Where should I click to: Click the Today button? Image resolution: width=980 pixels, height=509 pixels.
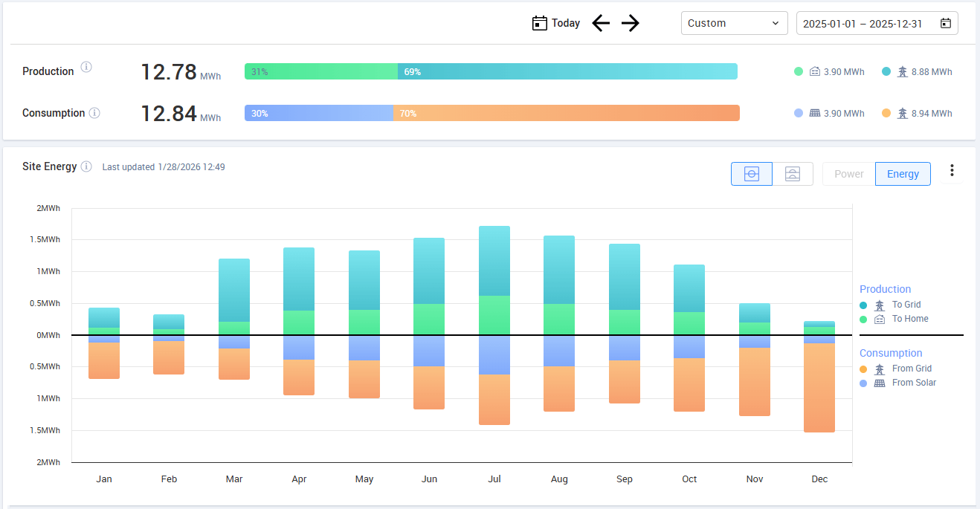tap(565, 23)
